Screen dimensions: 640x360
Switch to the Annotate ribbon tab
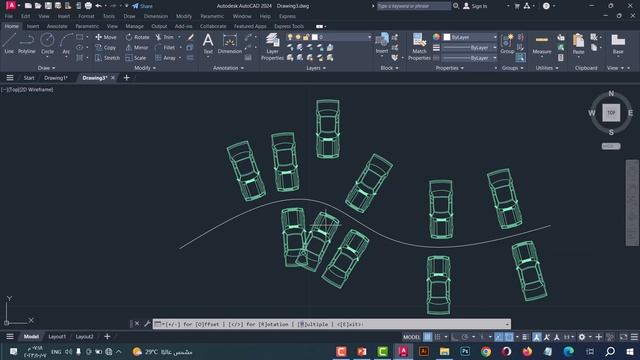pyautogui.click(x=57, y=26)
